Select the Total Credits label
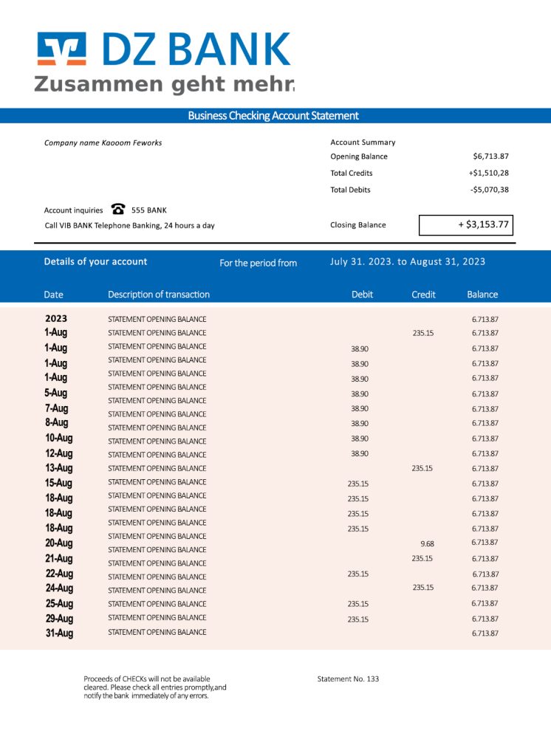The image size is (551, 756). point(351,173)
